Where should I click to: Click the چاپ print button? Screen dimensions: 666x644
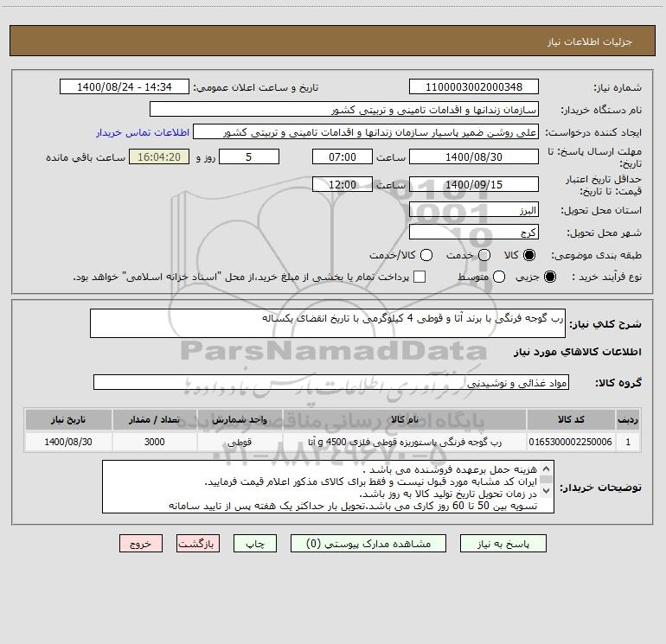255,544
